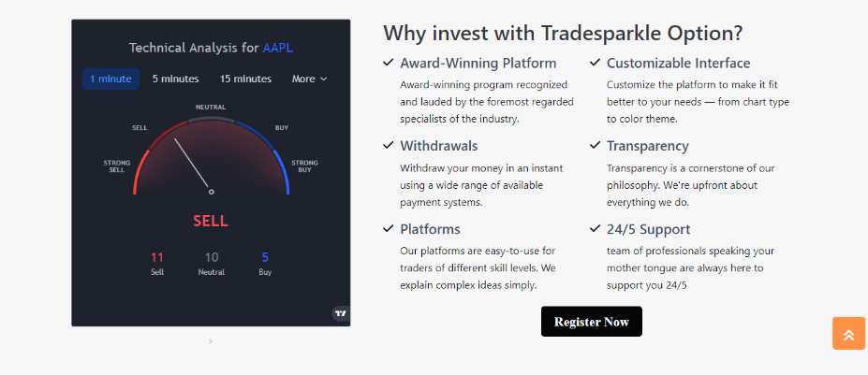Click the 11 Sell count
The height and width of the screenshot is (375, 868).
click(x=157, y=258)
